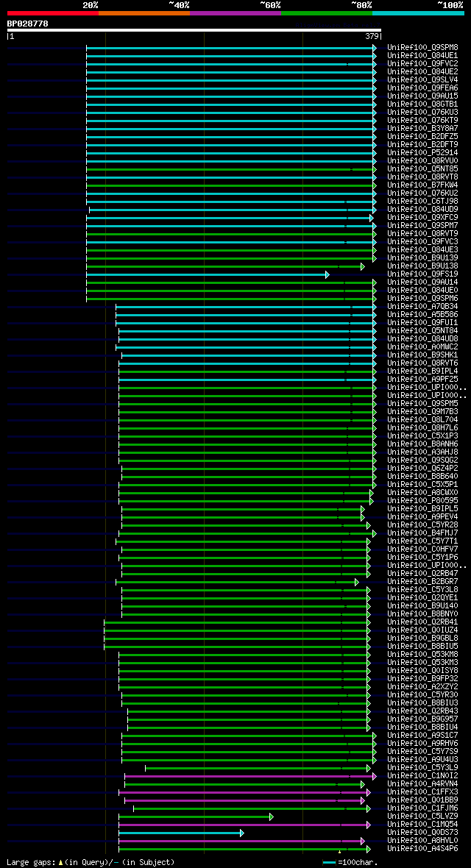Click the purple segment of the identity legend

[235, 13]
